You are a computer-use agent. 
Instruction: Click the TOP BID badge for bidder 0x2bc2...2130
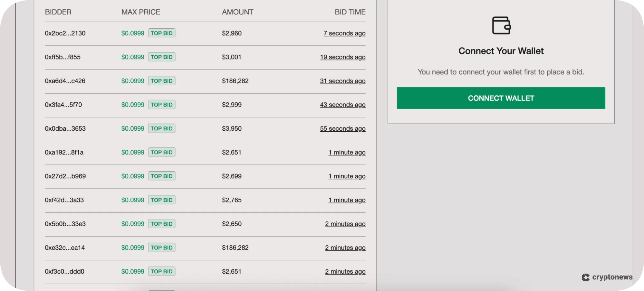161,33
